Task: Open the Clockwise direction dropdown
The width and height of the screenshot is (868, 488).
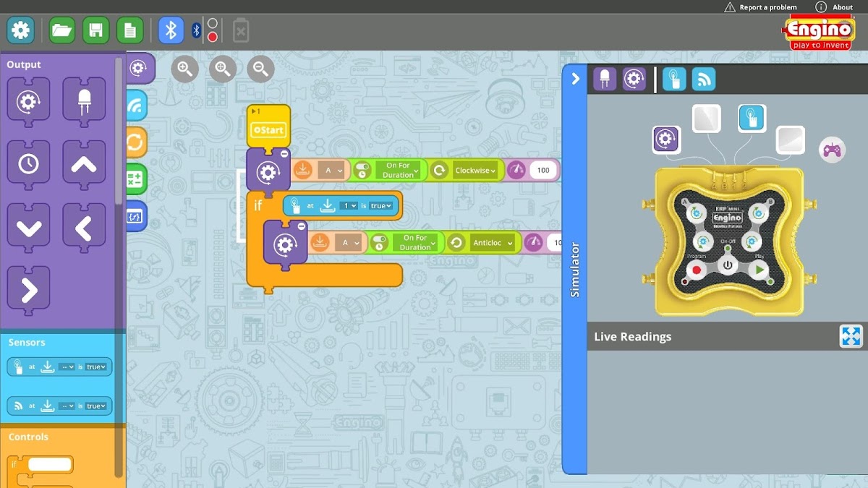Action: 475,171
